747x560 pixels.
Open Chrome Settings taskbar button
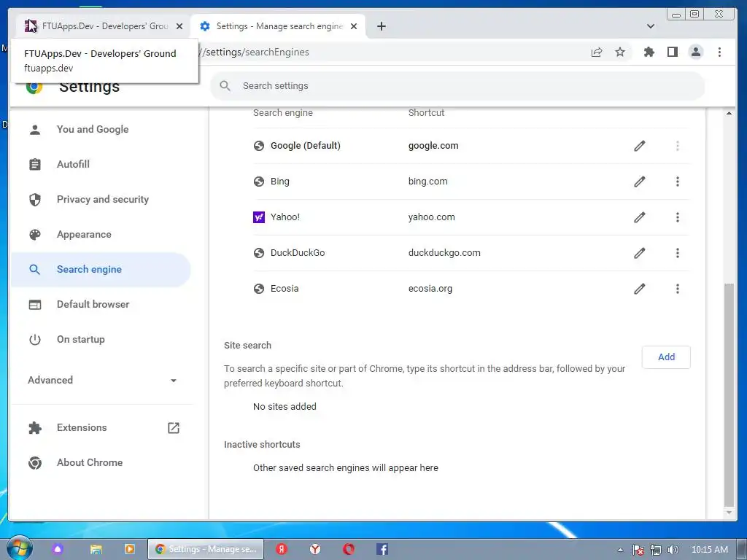[x=205, y=549]
